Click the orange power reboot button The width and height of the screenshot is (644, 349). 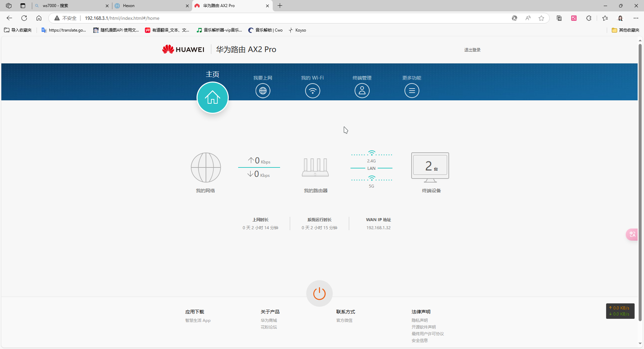(x=319, y=293)
